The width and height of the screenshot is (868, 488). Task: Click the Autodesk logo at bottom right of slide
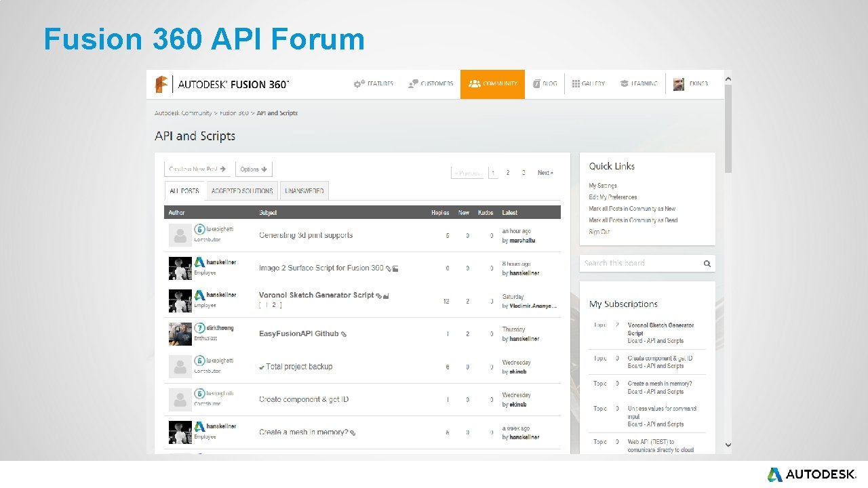click(812, 474)
